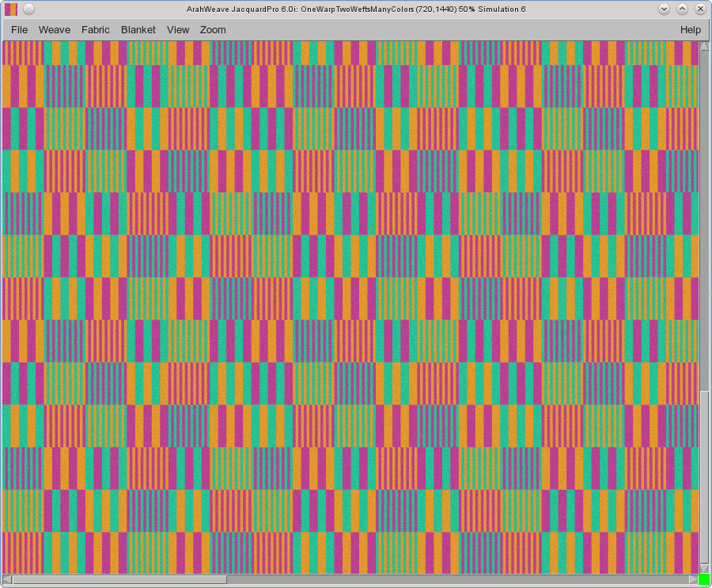The width and height of the screenshot is (712, 588).
Task: Click the green status square in corner
Action: coord(704,579)
